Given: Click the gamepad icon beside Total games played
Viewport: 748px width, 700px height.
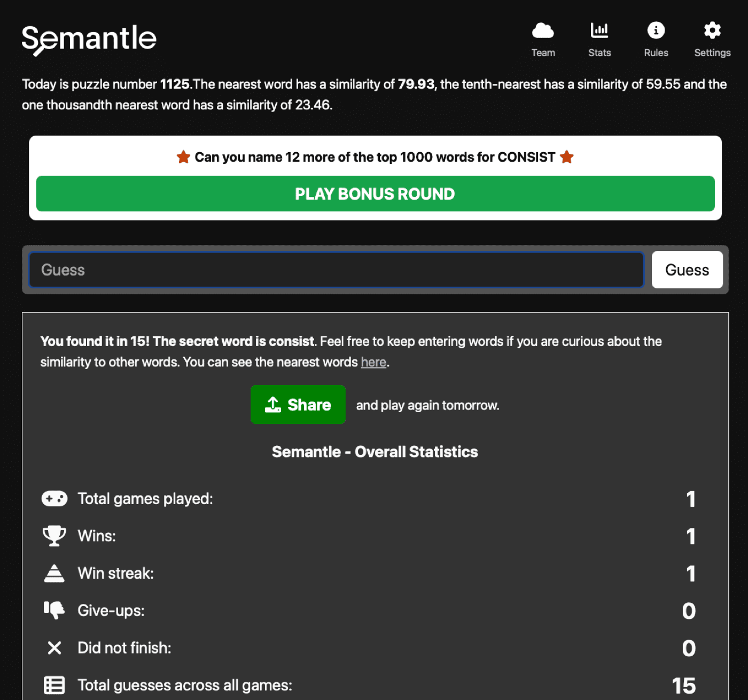Looking at the screenshot, I should pyautogui.click(x=54, y=498).
